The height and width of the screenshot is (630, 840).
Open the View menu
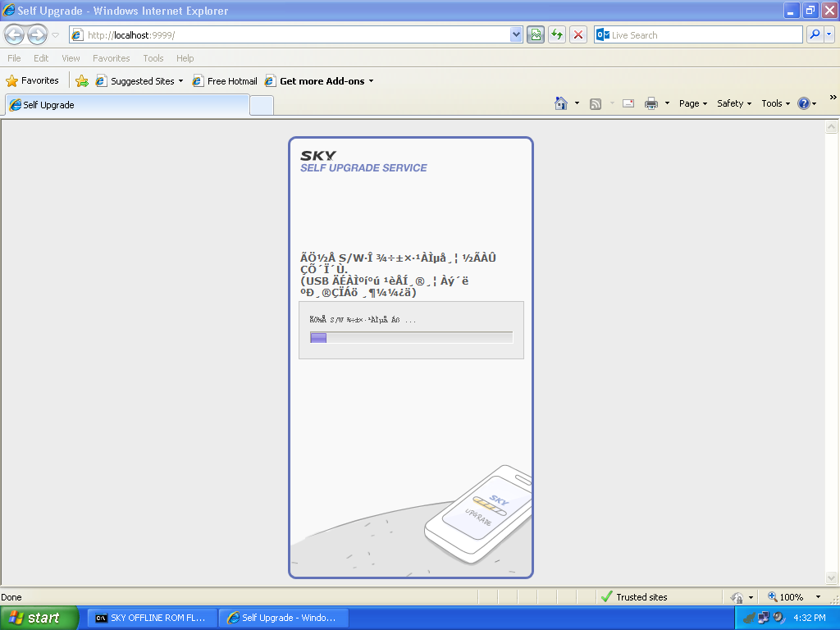click(71, 58)
